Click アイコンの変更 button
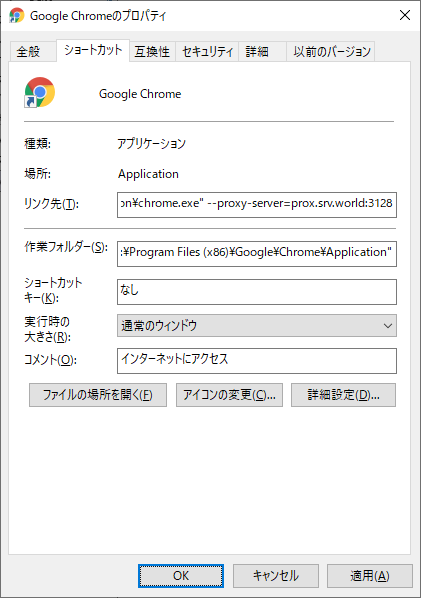421x598 pixels. (229, 395)
